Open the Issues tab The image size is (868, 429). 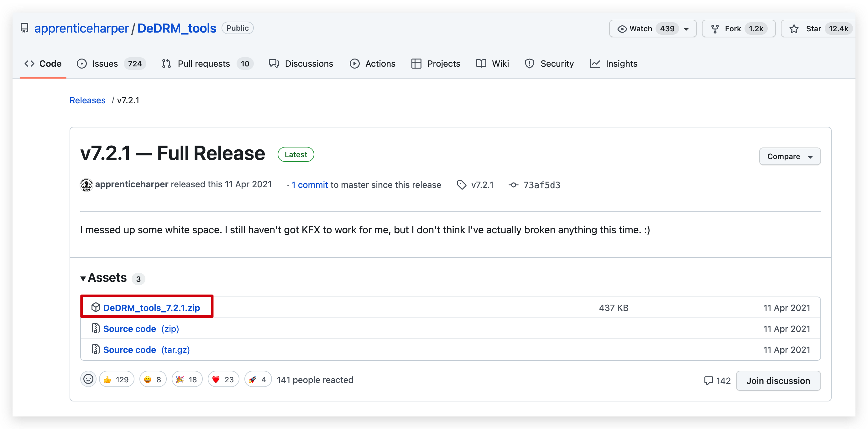pos(111,63)
